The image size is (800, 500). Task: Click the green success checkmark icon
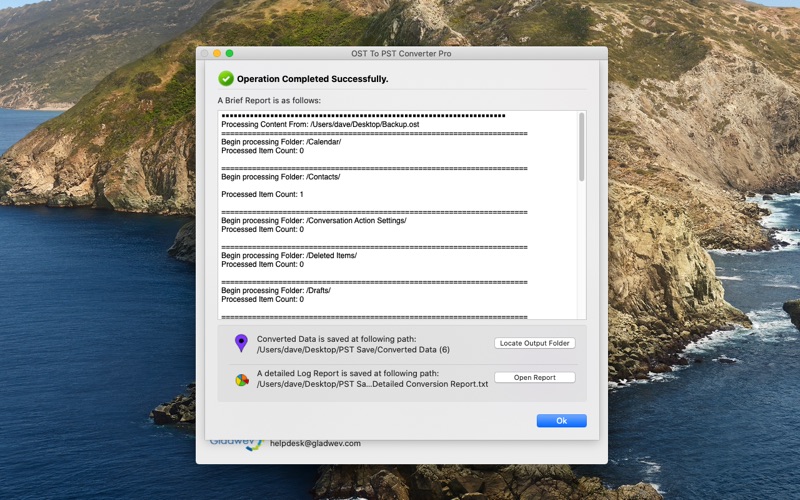pos(226,79)
